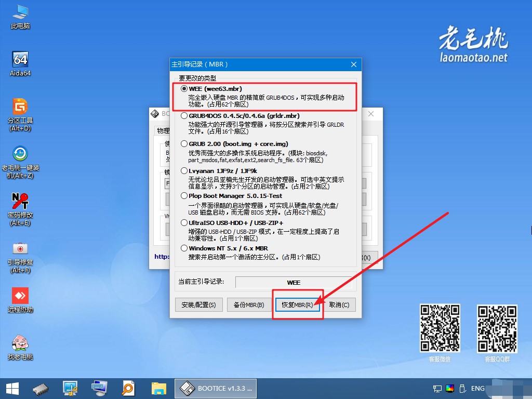Image resolution: width=532 pixels, height=399 pixels.
Task: Click the ENG language indicator
Action: (478, 389)
